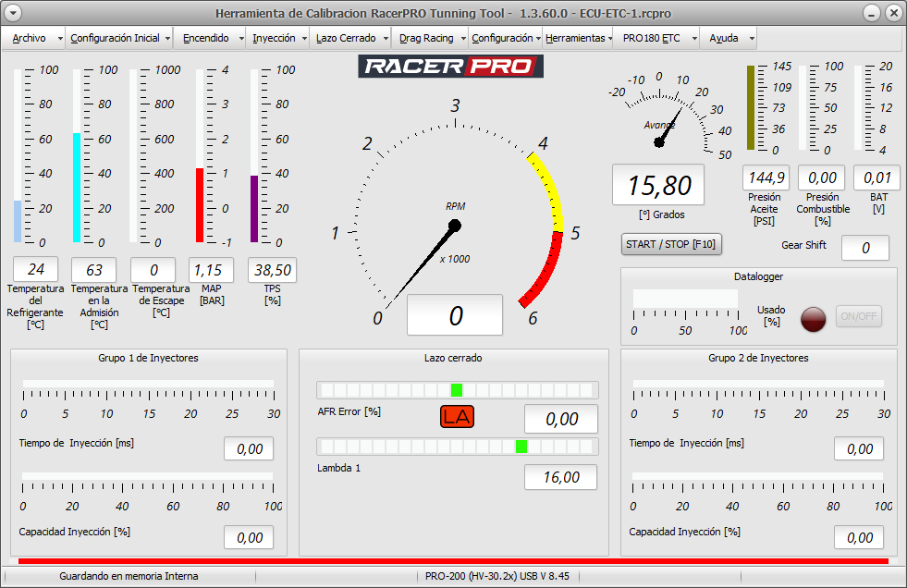Viewport: 907px width, 588px height.
Task: Click the coolant temperature value 24
Action: (36, 269)
